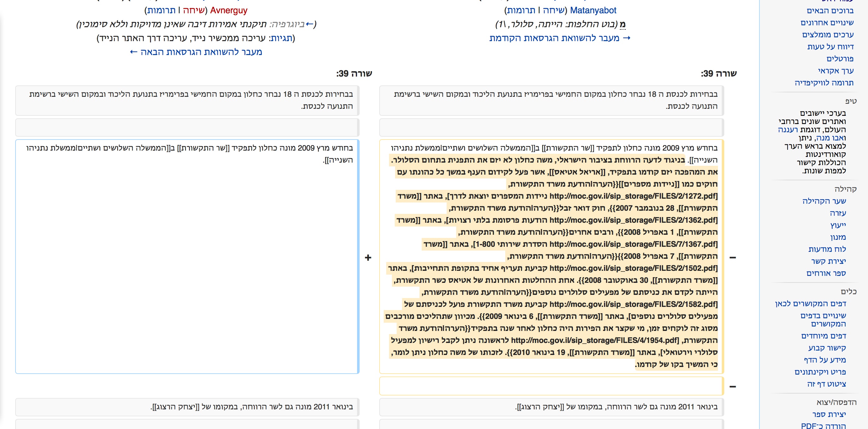Image resolution: width=868 pixels, height=429 pixels.
Task: Open recent changes (שינויים אחרונים) in sidebar
Action: click(827, 22)
